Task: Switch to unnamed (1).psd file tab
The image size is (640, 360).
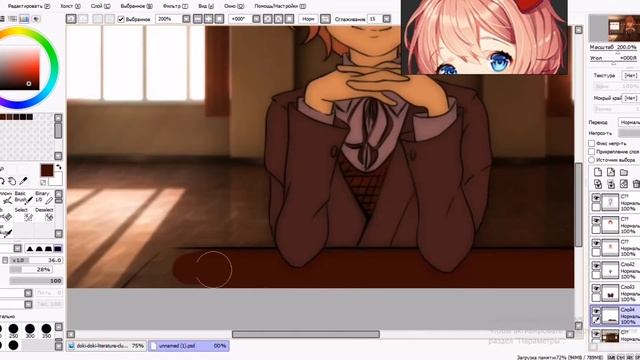Action: coord(189,346)
